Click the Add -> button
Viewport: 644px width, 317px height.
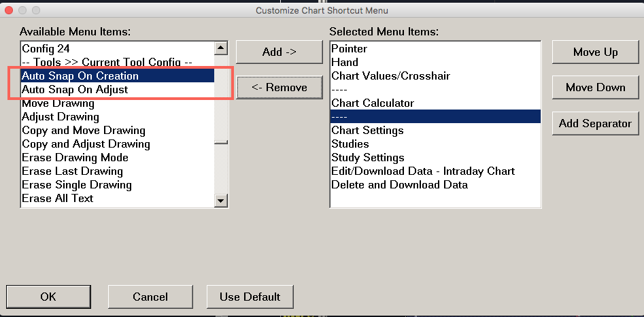tap(279, 52)
